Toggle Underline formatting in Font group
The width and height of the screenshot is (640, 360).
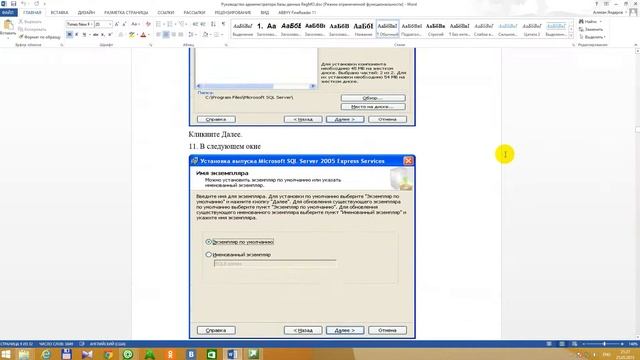click(84, 35)
